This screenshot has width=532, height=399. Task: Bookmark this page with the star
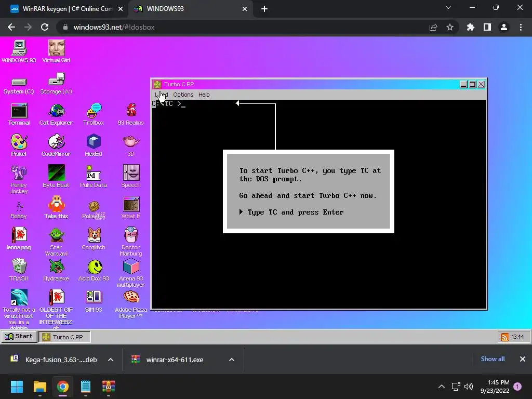point(450,27)
